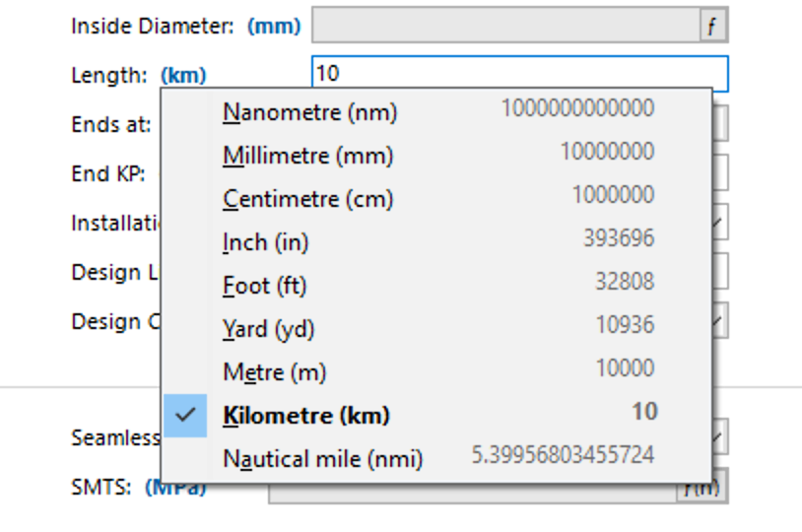
Task: Pick Centimetre (cm) as length unit
Action: (x=307, y=199)
